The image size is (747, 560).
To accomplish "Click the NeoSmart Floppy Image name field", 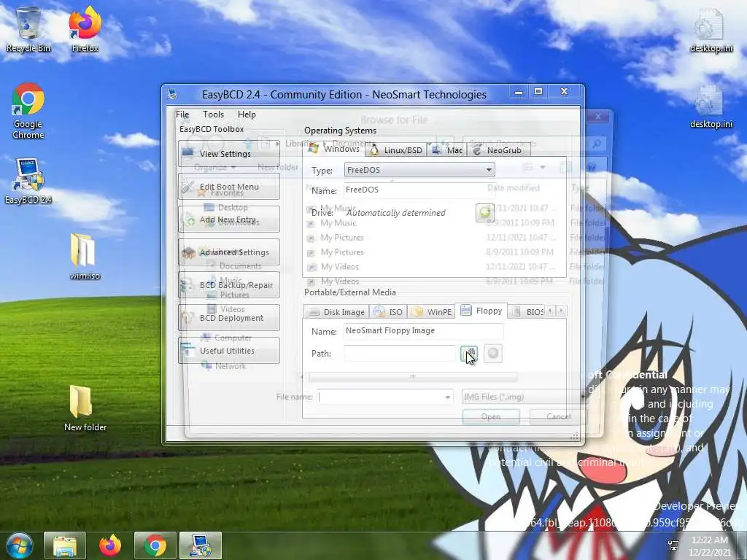I will (x=423, y=330).
